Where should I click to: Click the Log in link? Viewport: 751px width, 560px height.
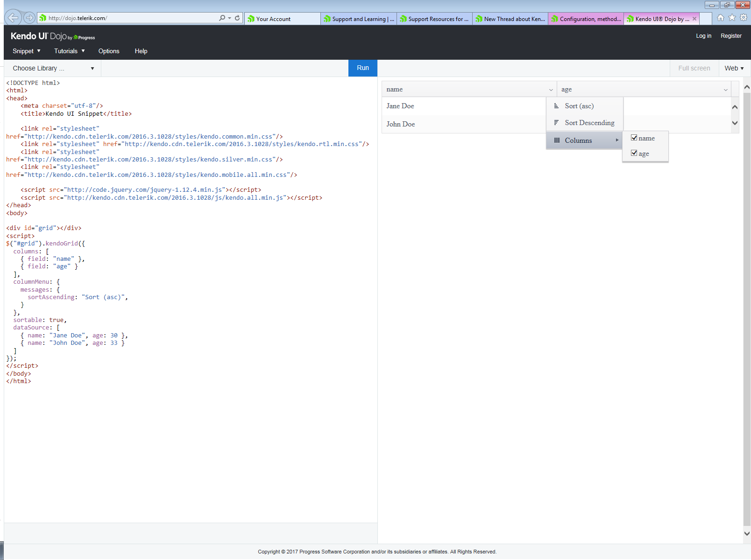pyautogui.click(x=703, y=36)
